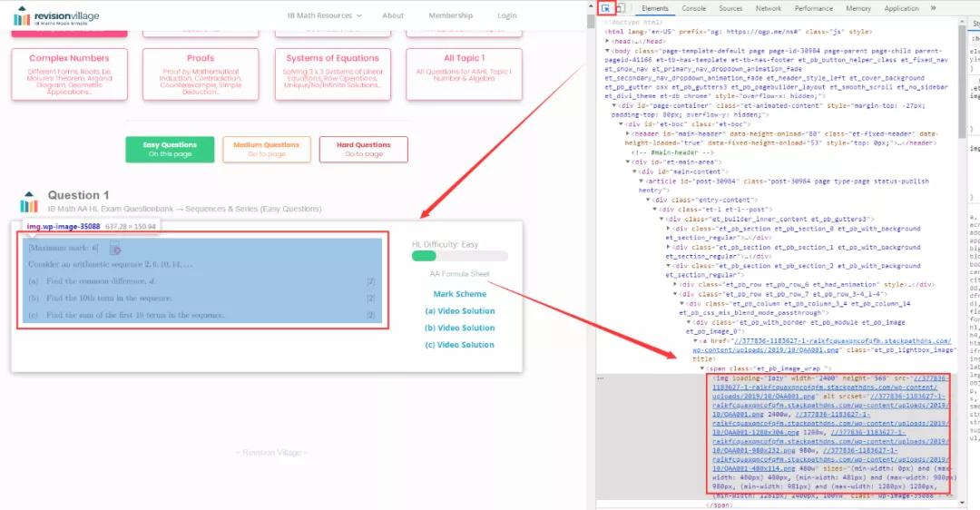Image resolution: width=980 pixels, height=510 pixels.
Task: Expand the et_pb_row_6 div node
Action: (x=676, y=284)
